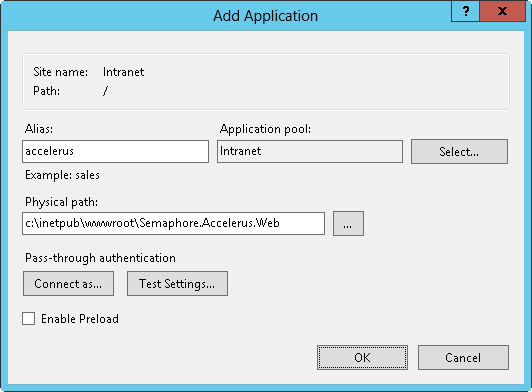Open the Connect as dialog
This screenshot has height=392, width=532.
69,283
